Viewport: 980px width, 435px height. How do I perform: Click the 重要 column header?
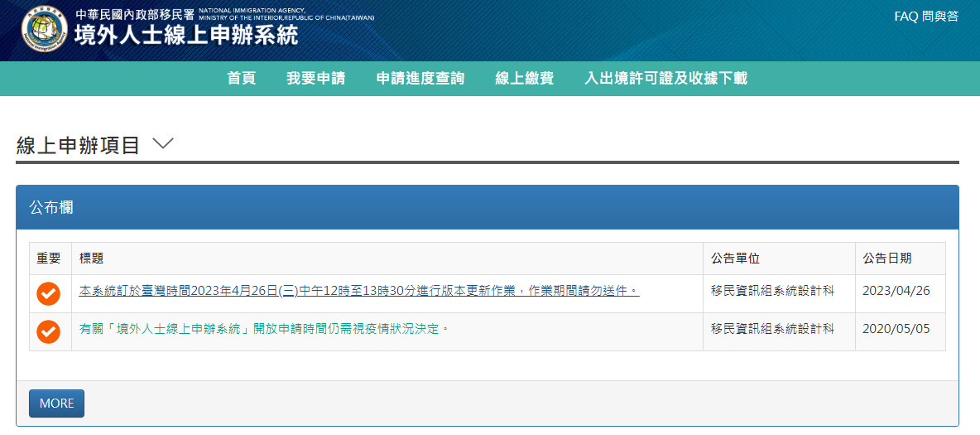pyautogui.click(x=49, y=259)
